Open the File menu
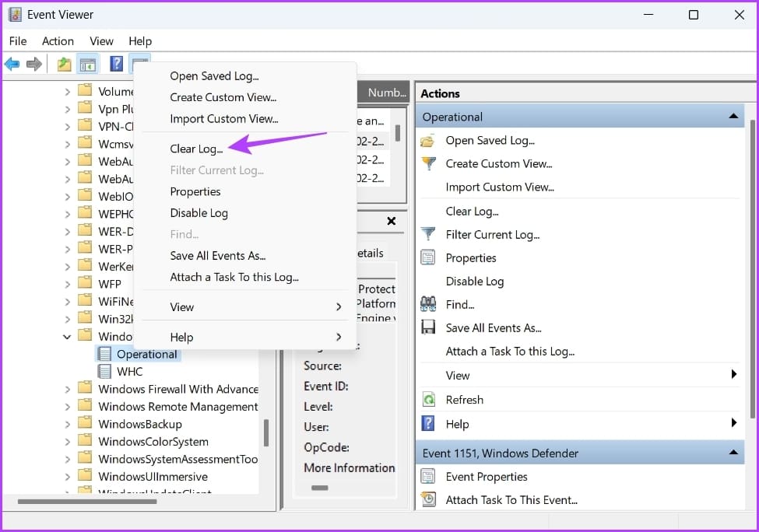This screenshot has height=532, width=759. point(18,41)
